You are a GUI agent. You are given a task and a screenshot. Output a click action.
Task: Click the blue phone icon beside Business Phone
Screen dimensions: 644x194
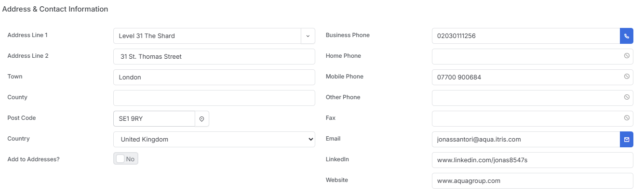pos(627,36)
